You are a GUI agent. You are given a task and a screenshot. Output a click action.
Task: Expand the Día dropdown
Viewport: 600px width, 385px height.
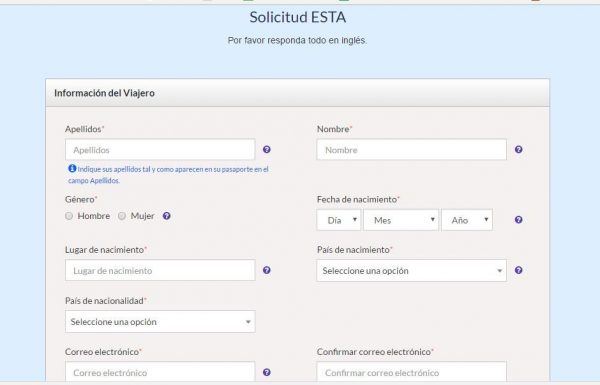click(x=339, y=220)
